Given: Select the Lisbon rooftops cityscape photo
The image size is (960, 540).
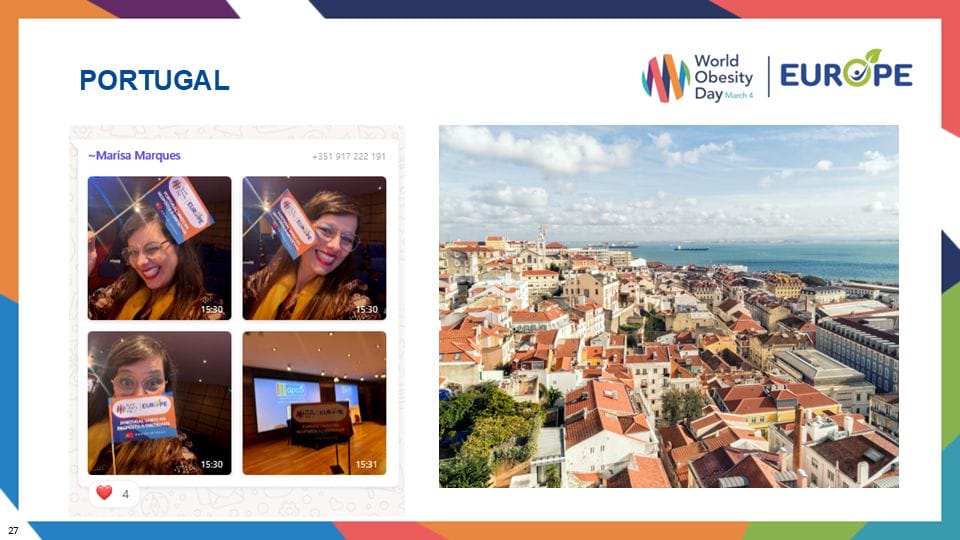Looking at the screenshot, I should point(668,306).
